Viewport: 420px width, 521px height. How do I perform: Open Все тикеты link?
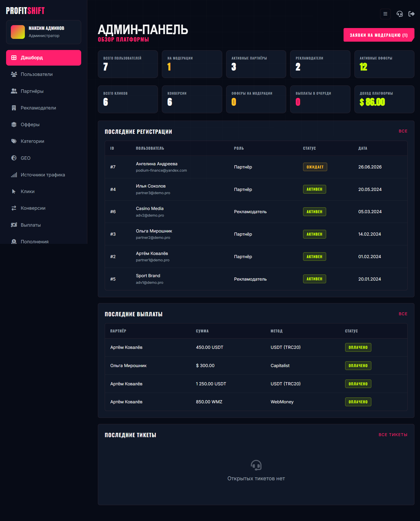(393, 435)
